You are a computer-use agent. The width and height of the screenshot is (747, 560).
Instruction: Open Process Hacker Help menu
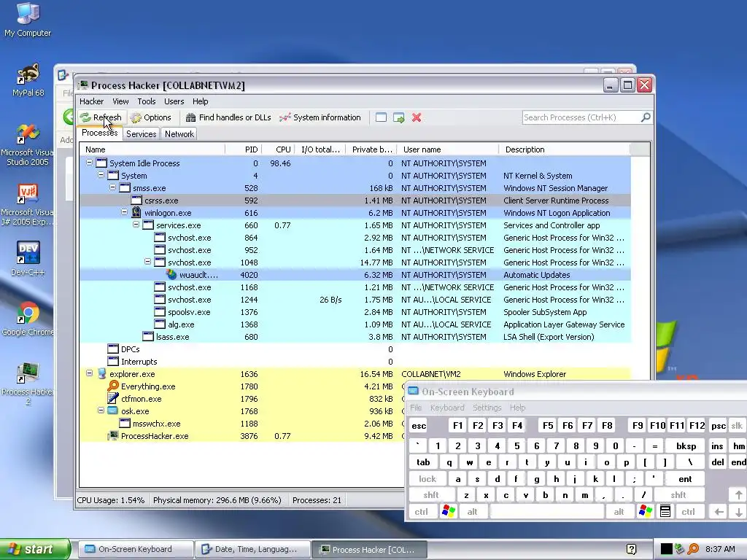[200, 101]
